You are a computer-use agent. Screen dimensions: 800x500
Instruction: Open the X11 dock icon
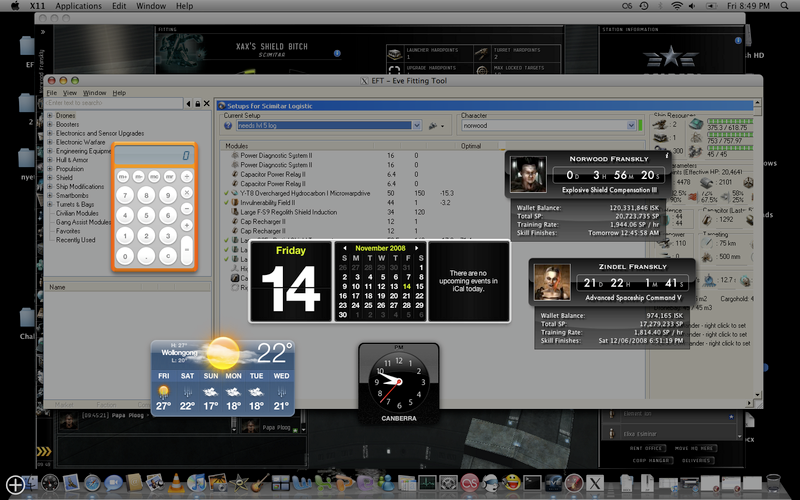pyautogui.click(x=595, y=482)
